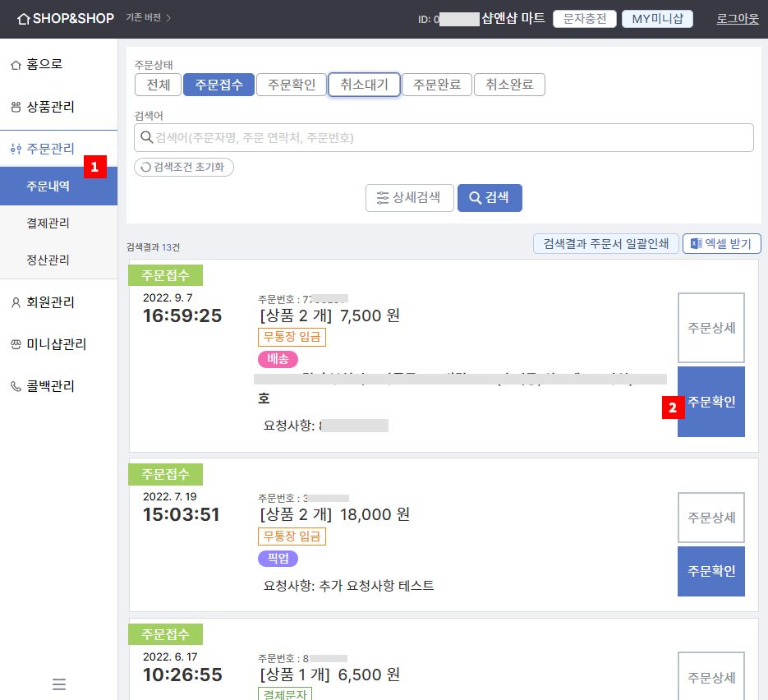Download results via 엑셀 받기 button
The height and width of the screenshot is (700, 768).
click(x=721, y=243)
